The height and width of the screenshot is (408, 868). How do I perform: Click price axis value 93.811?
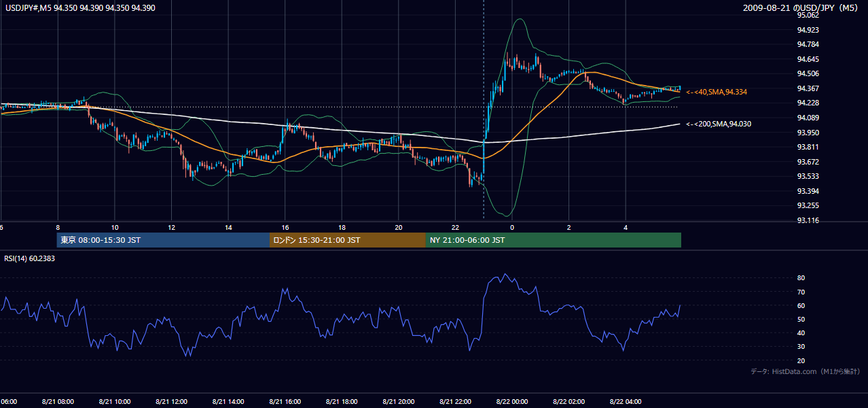tap(808, 147)
